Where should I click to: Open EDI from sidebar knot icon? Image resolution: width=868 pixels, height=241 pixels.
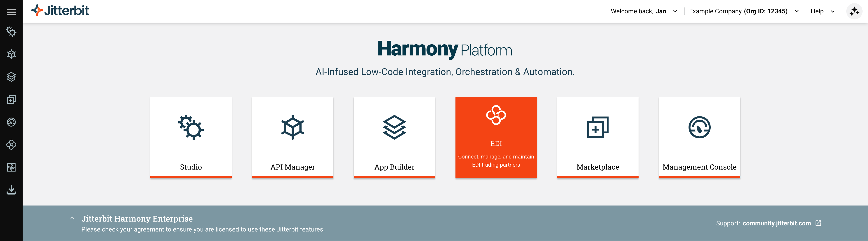[x=11, y=145]
